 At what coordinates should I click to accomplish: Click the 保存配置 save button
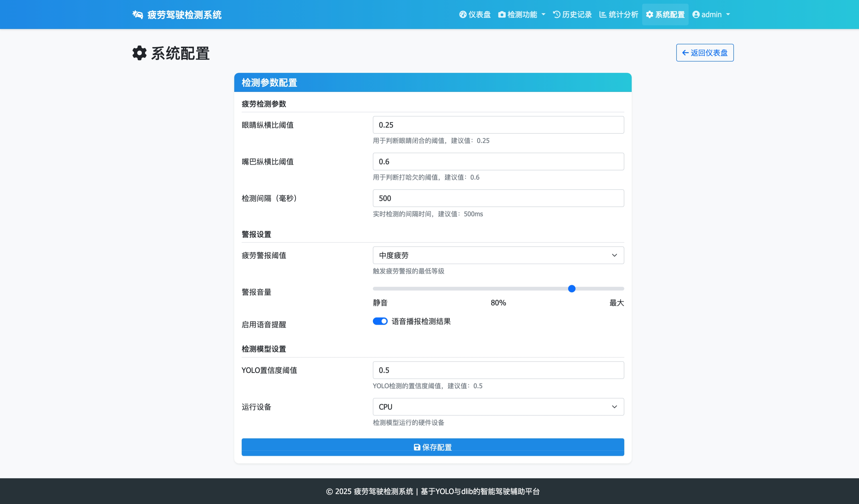pos(432,447)
